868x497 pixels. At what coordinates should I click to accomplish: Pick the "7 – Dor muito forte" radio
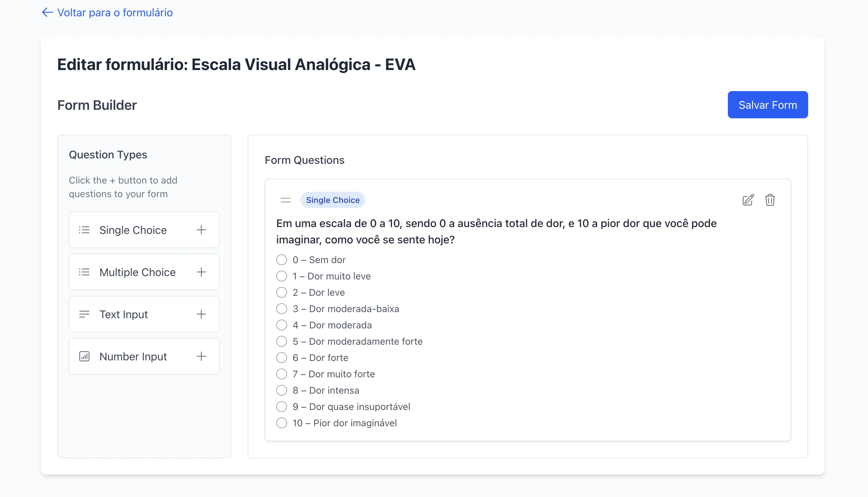click(x=282, y=374)
